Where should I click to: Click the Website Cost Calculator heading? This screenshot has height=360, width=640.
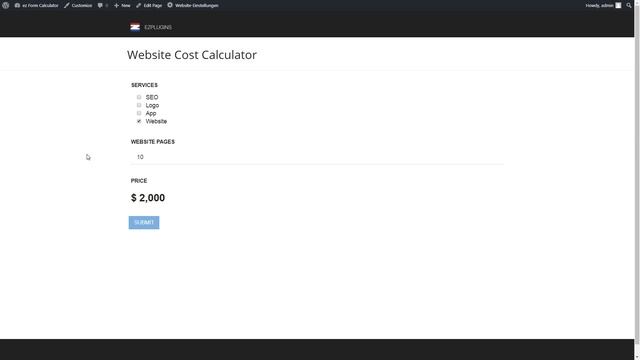(x=192, y=55)
